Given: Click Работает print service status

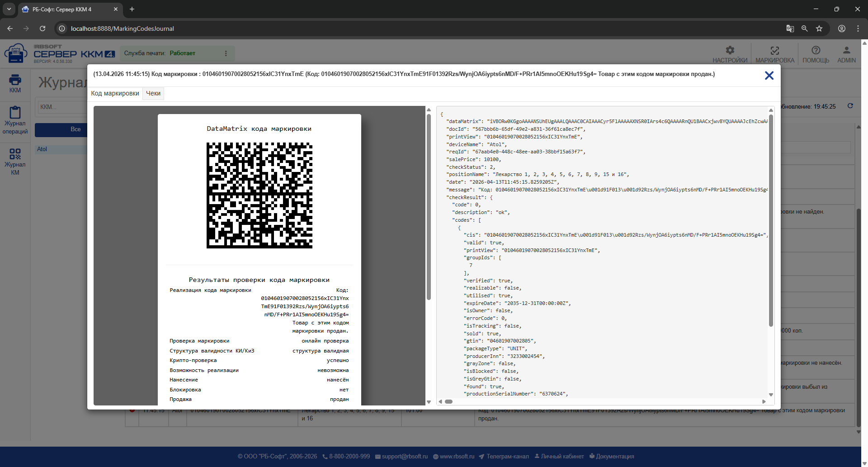Looking at the screenshot, I should (183, 53).
